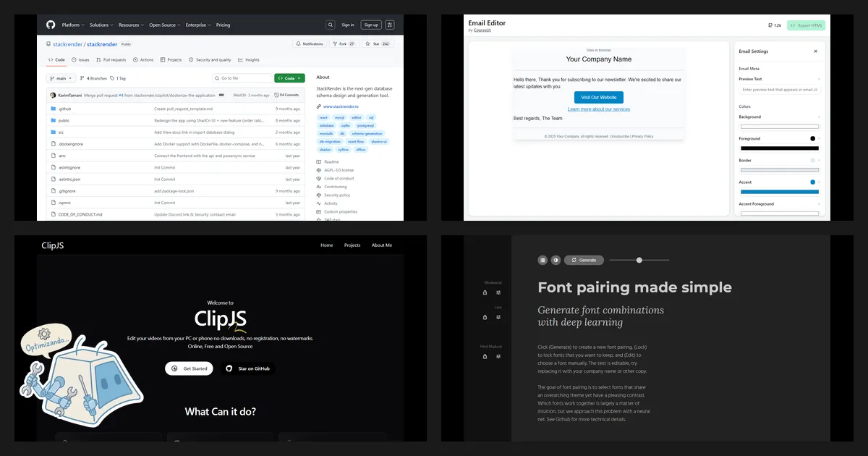Image resolution: width=868 pixels, height=456 pixels.
Task: Lock the Lora font in Fontjoy
Action: click(485, 317)
